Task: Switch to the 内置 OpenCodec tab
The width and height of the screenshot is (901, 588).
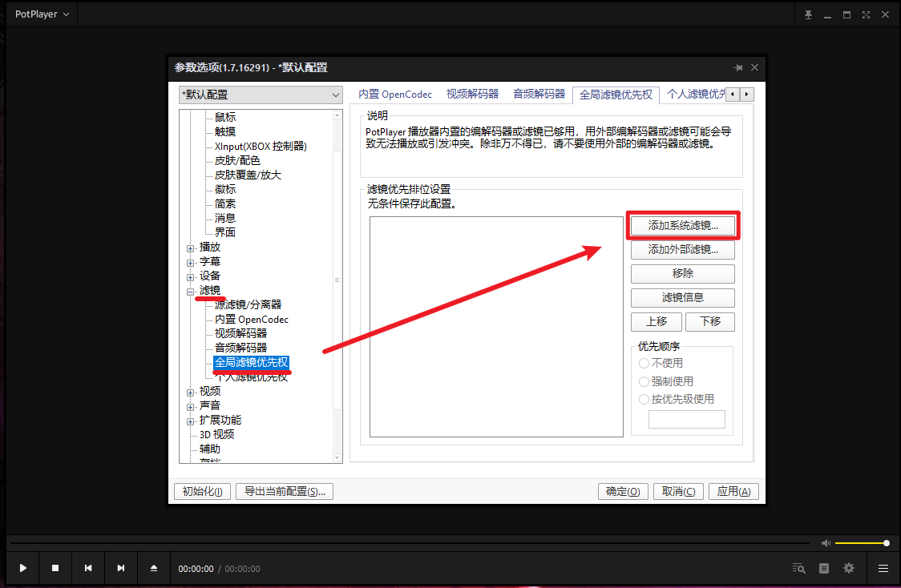Action: [x=395, y=94]
